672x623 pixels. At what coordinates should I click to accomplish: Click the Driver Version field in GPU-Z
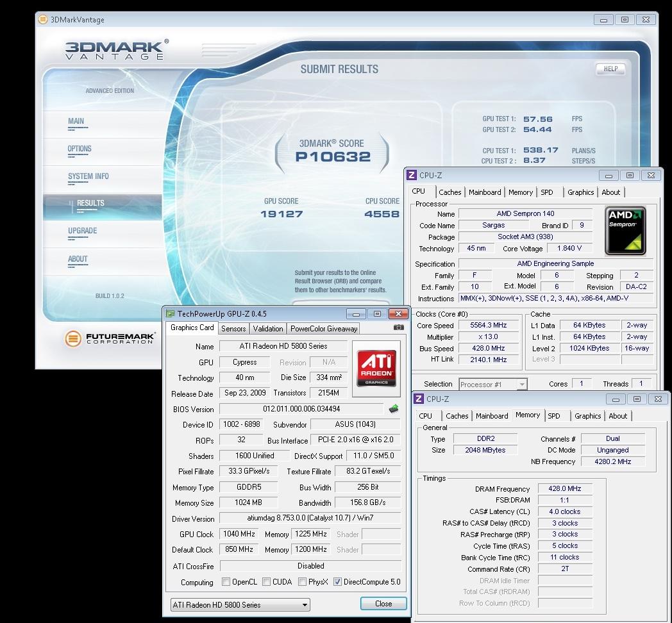[310, 518]
